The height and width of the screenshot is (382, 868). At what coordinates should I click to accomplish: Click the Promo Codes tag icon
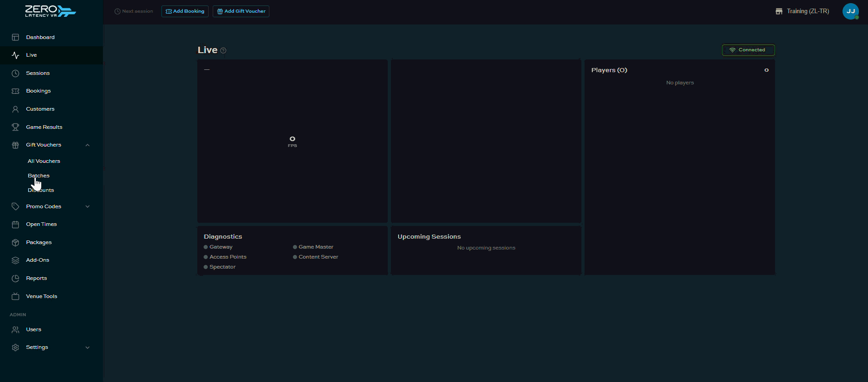click(x=15, y=206)
